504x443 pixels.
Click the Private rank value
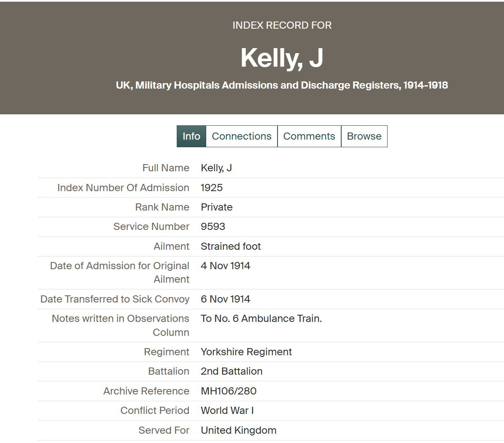(217, 207)
